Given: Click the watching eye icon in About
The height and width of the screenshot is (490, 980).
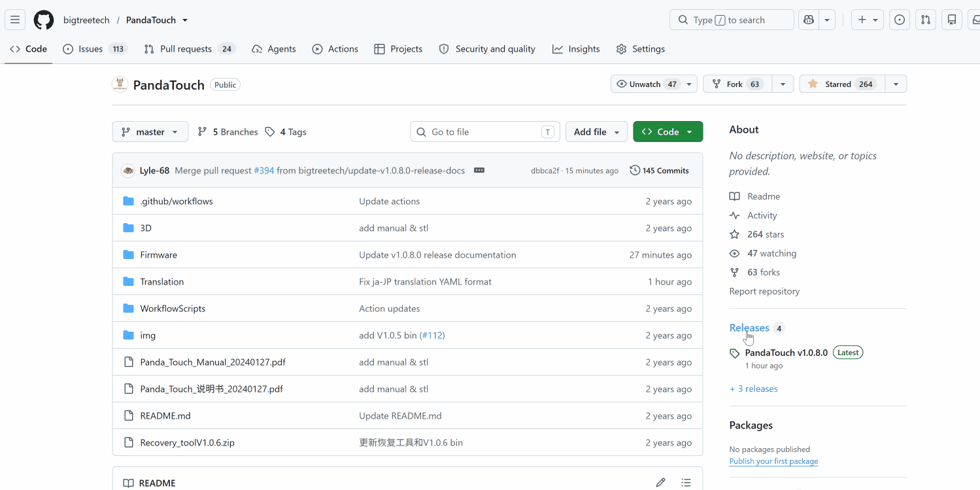Looking at the screenshot, I should (x=735, y=253).
